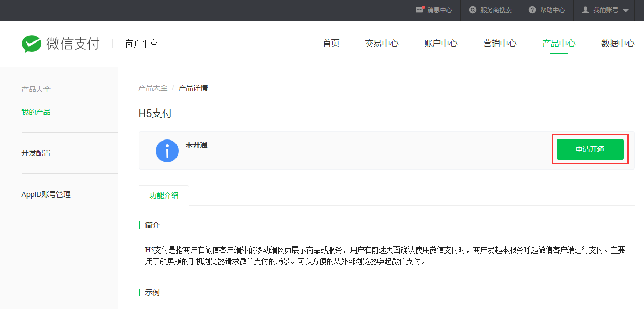Open 产品大全 in the left sidebar
Image resolution: width=644 pixels, height=309 pixels.
36,89
